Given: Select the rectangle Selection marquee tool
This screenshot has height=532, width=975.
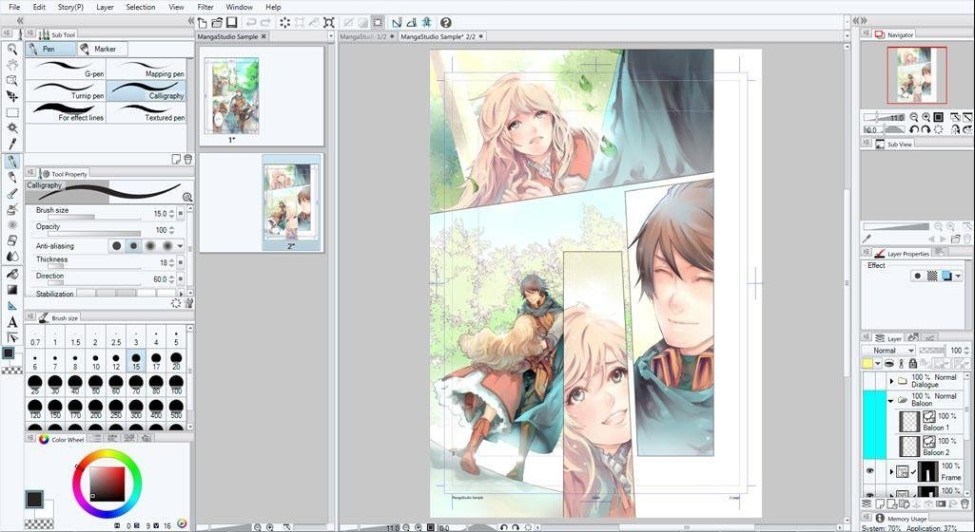Looking at the screenshot, I should pyautogui.click(x=12, y=112).
